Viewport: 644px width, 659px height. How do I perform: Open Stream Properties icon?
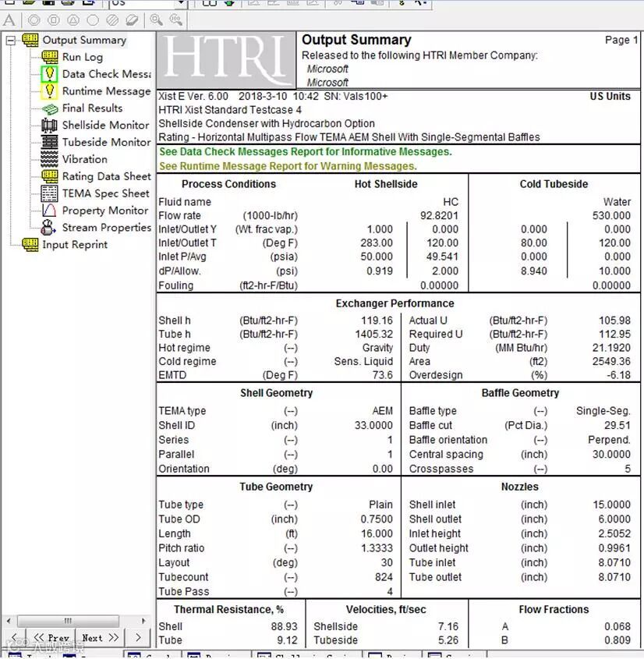click(x=48, y=228)
